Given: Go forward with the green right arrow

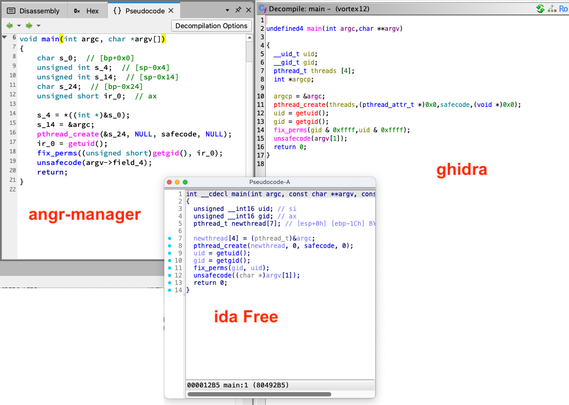Looking at the screenshot, I should (x=29, y=25).
